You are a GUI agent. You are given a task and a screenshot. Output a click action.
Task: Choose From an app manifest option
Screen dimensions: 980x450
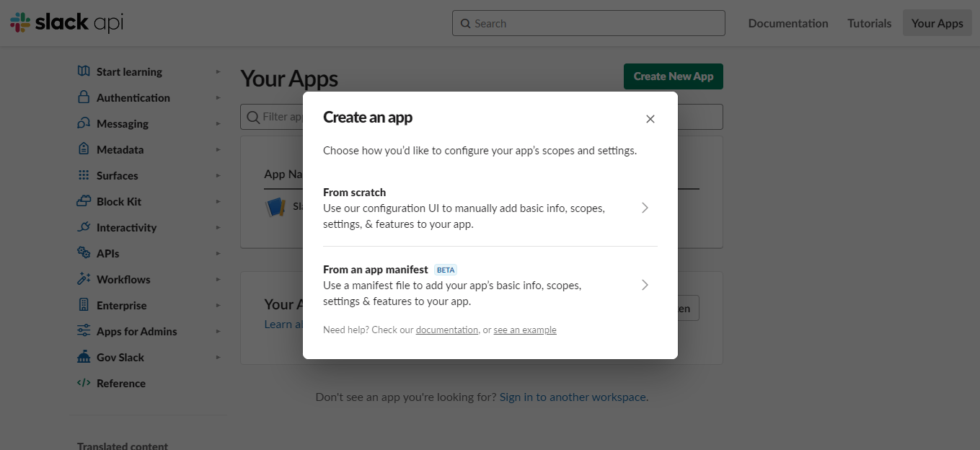(x=490, y=285)
